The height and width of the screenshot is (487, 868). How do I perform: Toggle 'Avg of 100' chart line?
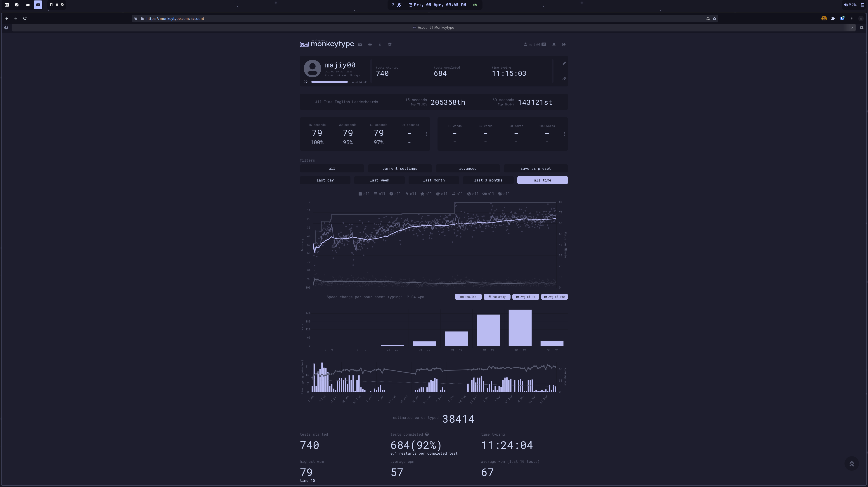[x=554, y=297]
